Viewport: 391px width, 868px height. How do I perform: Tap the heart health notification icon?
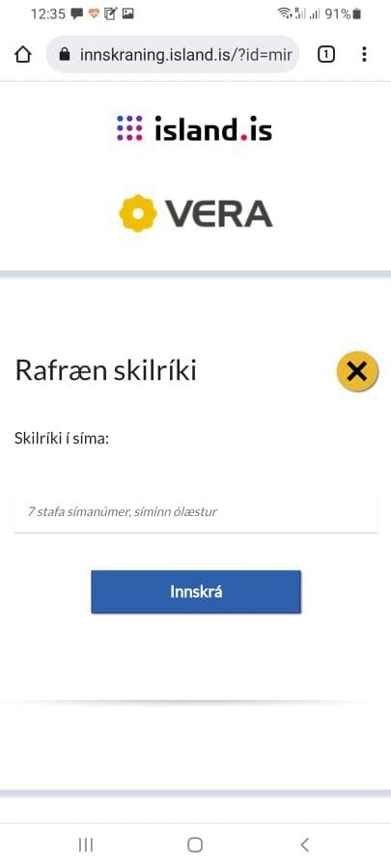[95, 14]
